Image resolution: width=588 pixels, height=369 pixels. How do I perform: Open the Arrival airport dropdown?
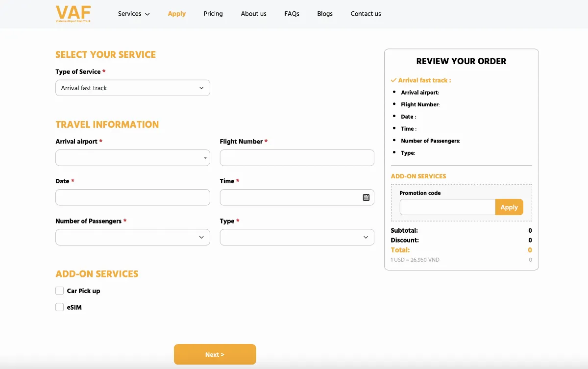click(x=133, y=158)
